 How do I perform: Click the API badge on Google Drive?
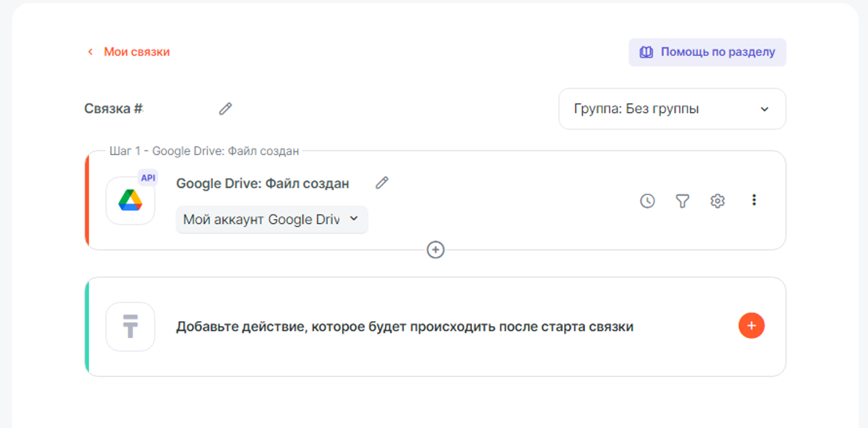(x=148, y=178)
